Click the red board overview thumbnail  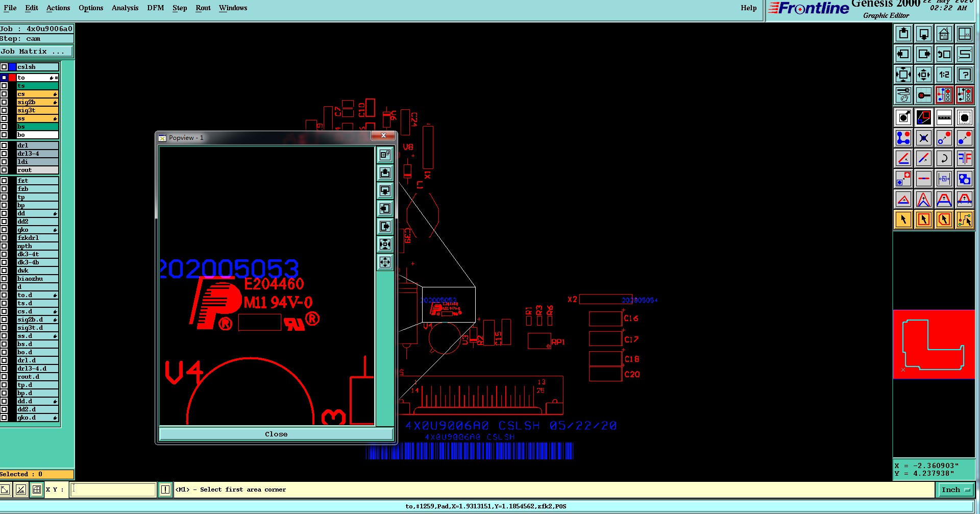[934, 345]
